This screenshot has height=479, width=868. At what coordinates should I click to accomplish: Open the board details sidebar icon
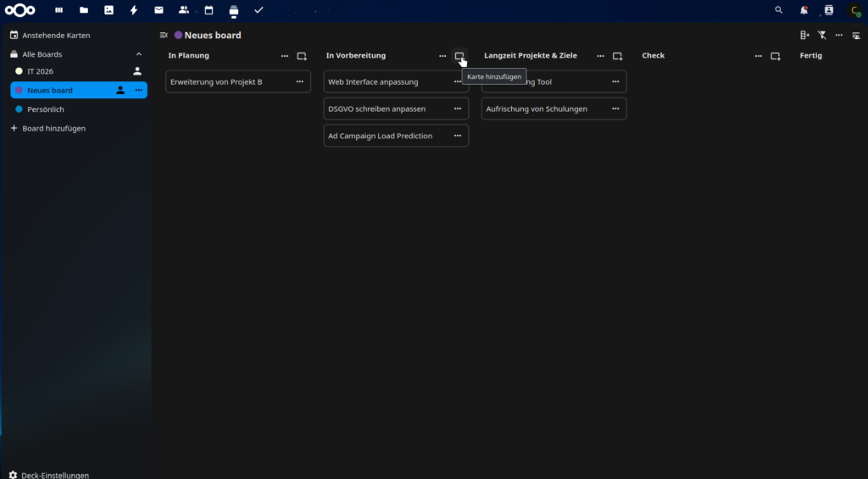click(x=855, y=36)
